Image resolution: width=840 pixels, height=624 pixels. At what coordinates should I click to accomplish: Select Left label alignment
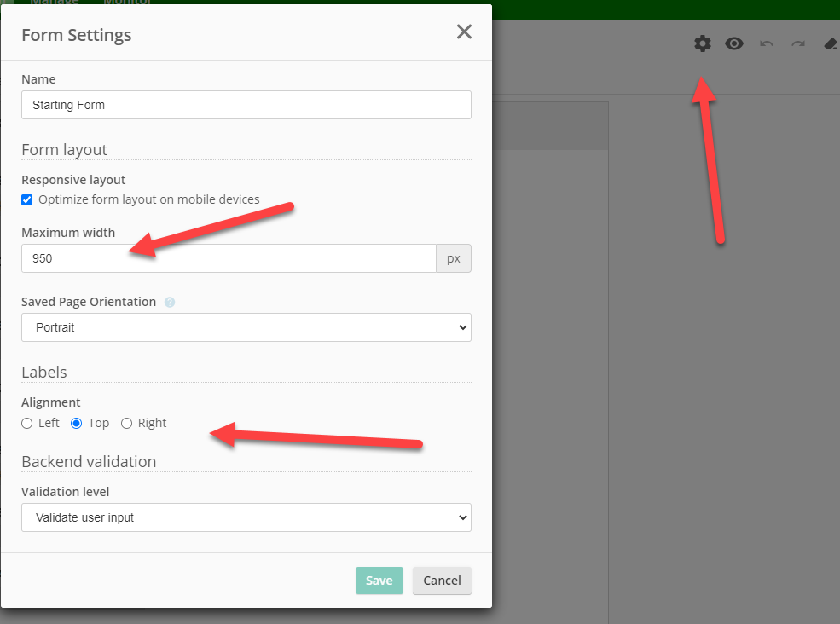point(27,424)
